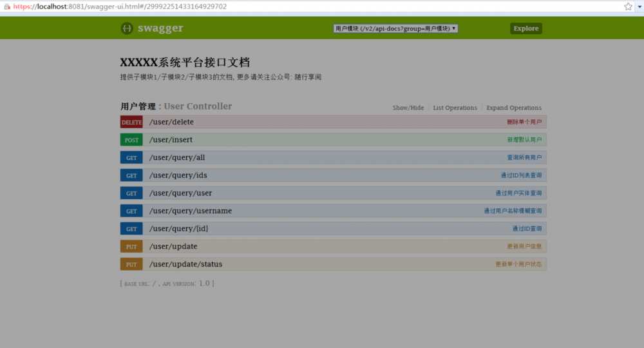The width and height of the screenshot is (644, 348).
Task: Click the browser address bar URL
Action: tap(120, 6)
